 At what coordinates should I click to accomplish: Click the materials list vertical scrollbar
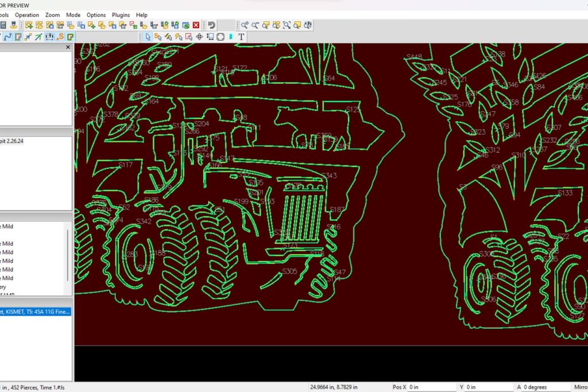pyautogui.click(x=68, y=255)
